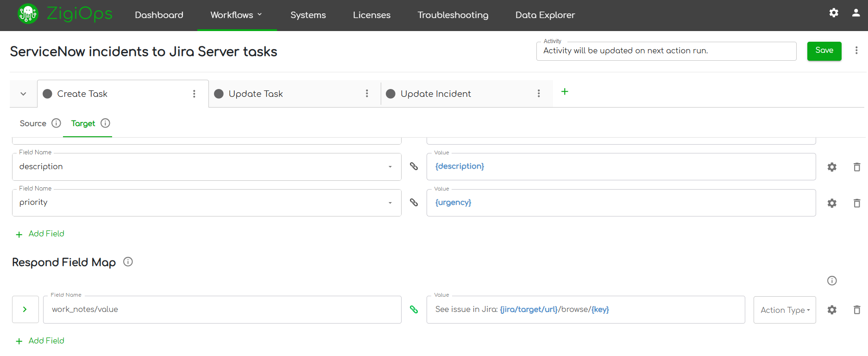868x356 pixels.
Task: Select the Update Incident action tab
Action: (x=435, y=94)
